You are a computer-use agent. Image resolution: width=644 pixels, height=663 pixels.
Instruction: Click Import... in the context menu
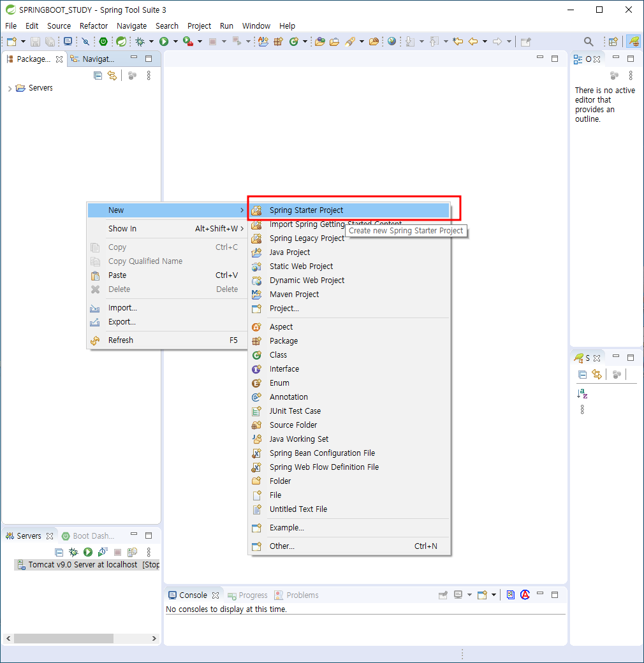coord(167,308)
